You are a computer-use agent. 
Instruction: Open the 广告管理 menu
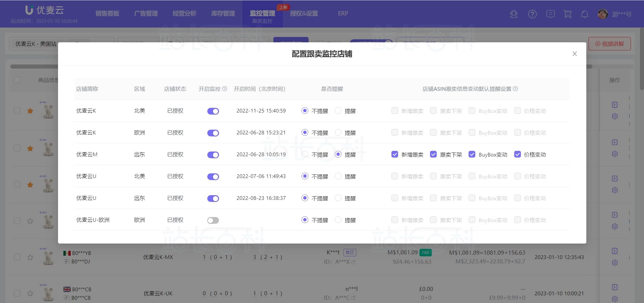(x=146, y=13)
